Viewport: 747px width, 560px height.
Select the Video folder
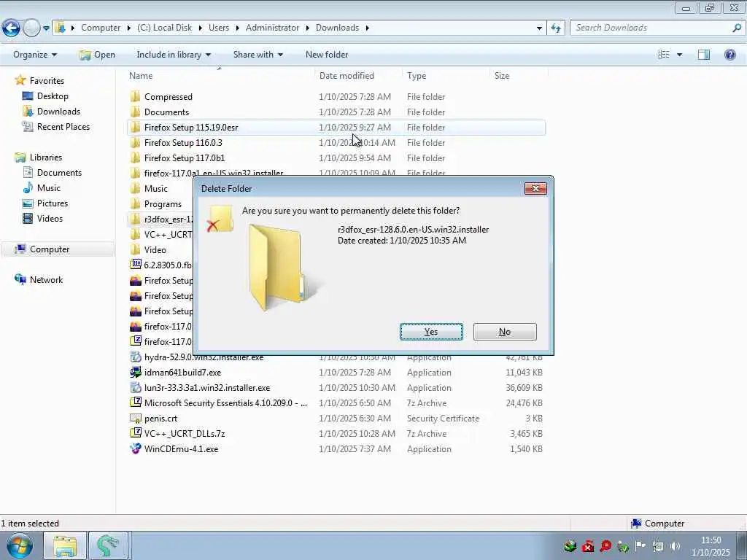click(x=155, y=249)
